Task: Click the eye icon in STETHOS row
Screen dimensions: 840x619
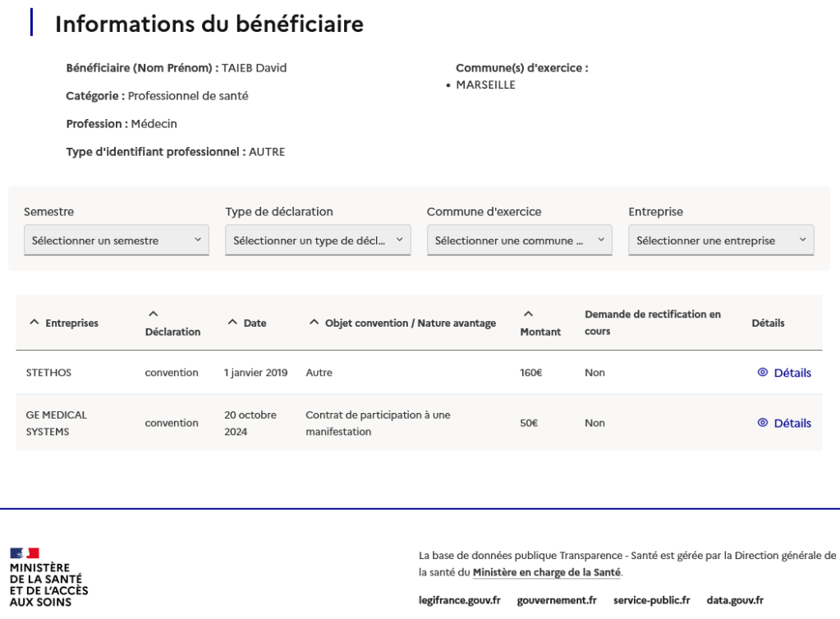Action: [762, 373]
